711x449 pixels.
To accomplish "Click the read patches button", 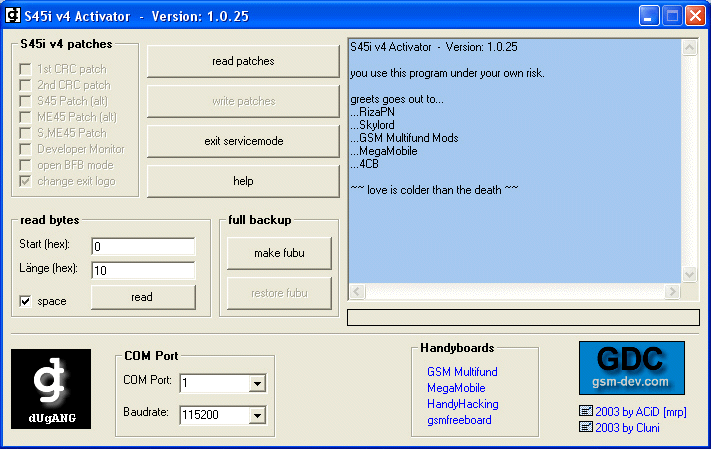I will [x=243, y=61].
